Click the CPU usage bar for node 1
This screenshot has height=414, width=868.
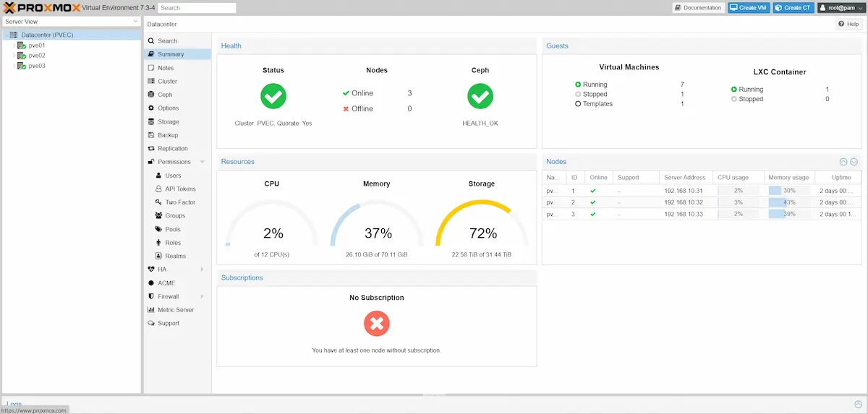tap(738, 191)
